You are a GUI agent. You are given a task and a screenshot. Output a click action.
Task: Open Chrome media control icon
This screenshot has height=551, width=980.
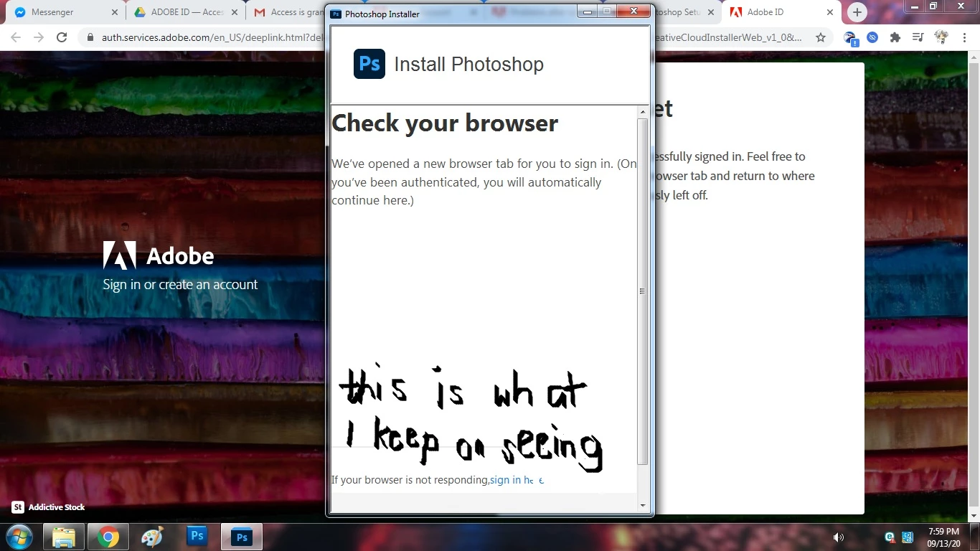tap(918, 37)
